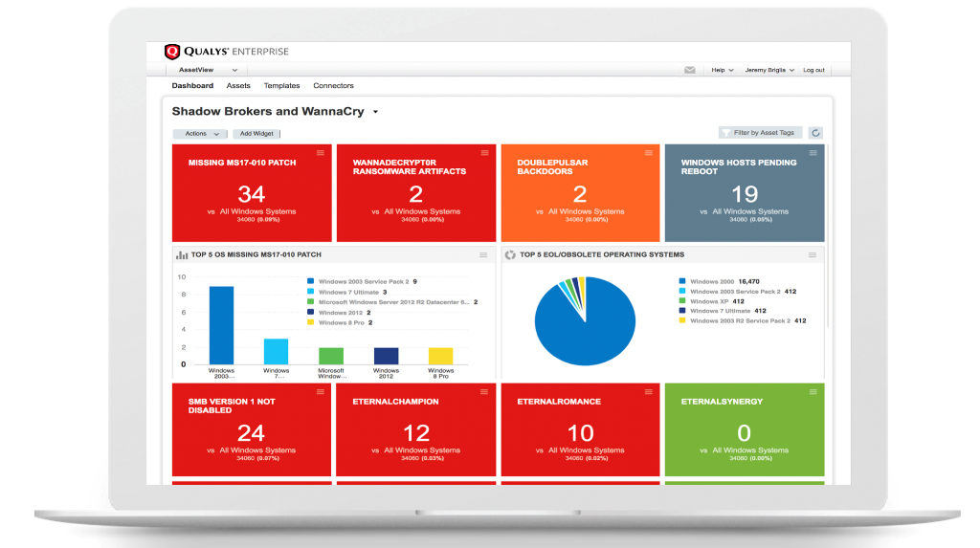The height and width of the screenshot is (548, 980).
Task: Open EternalRomance widget menu
Action: coord(648,392)
